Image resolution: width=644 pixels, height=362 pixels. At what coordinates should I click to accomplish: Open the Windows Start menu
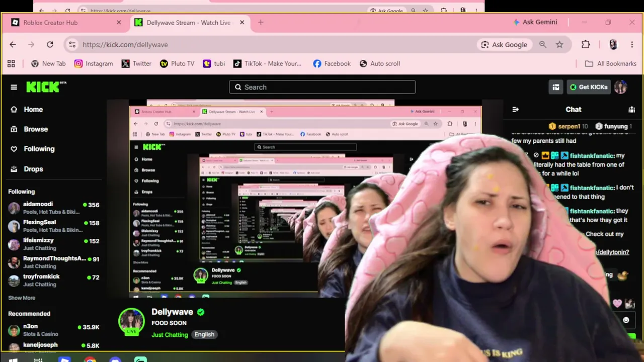13,359
